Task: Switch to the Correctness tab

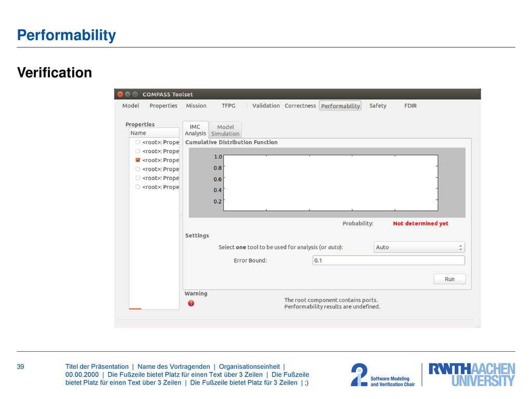Action: [300, 106]
